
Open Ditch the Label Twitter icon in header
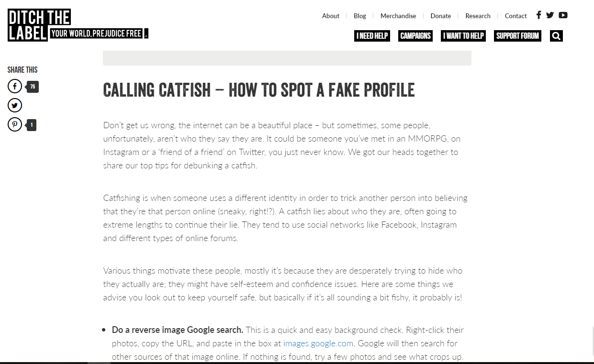click(550, 15)
